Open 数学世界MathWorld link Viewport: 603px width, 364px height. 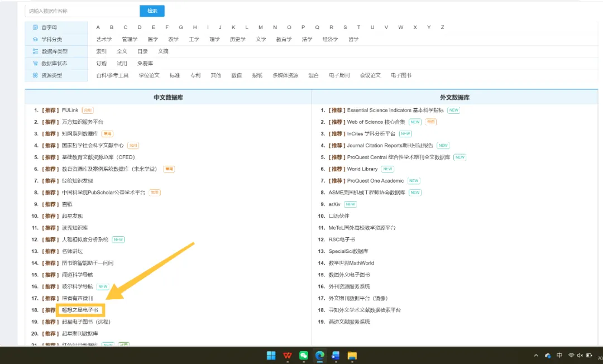pyautogui.click(x=352, y=263)
